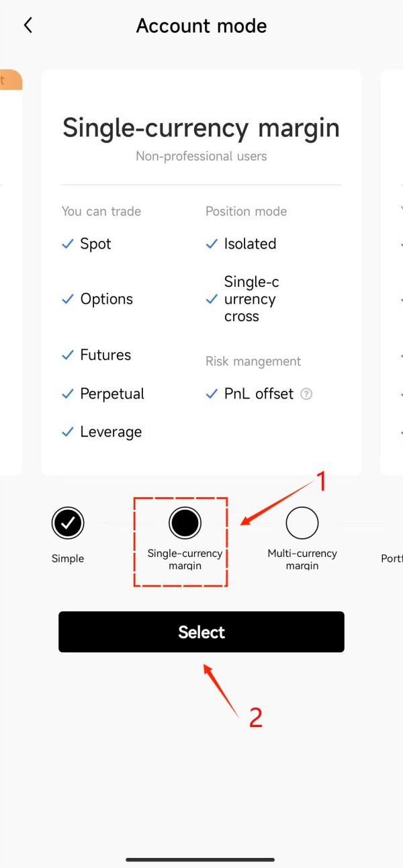Select the Simple account mode radio

(68, 523)
